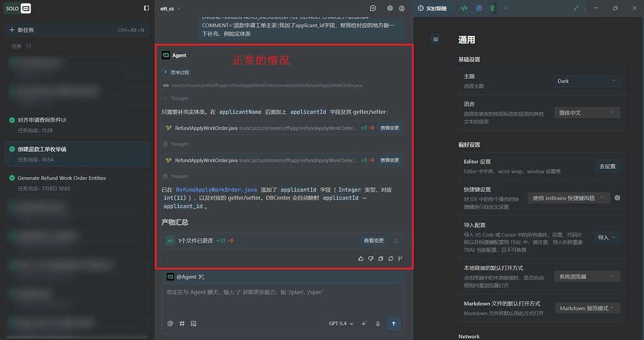Add a new panel tab with plus
The width and height of the screenshot is (644, 340).
point(506,8)
